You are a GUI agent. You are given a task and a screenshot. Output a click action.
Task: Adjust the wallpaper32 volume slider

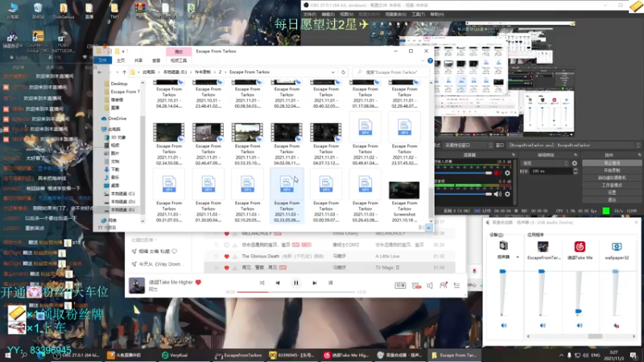(615, 271)
